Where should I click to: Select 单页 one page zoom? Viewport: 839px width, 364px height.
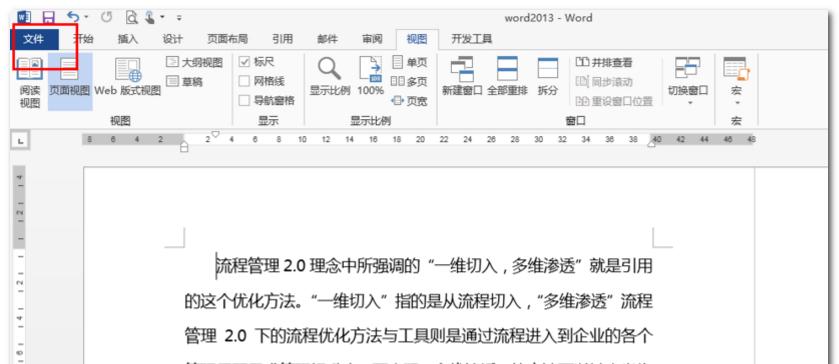(410, 63)
